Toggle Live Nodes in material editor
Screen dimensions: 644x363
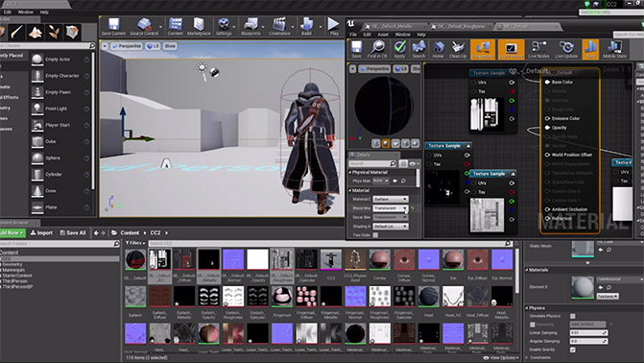(538, 49)
